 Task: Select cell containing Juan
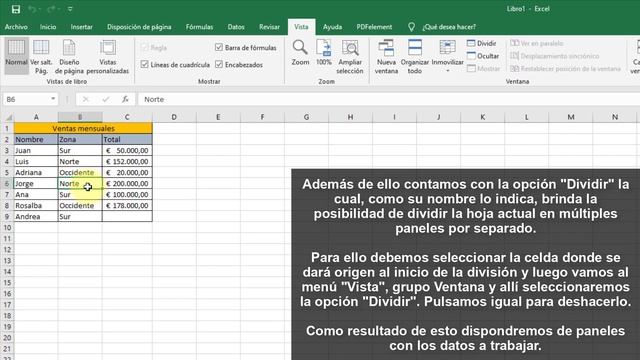[36, 151]
